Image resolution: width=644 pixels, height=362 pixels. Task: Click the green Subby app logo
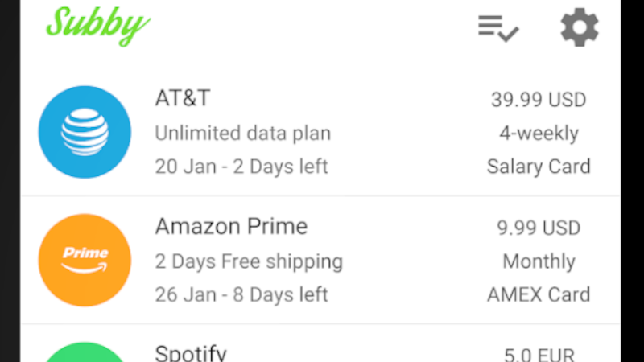point(97,26)
